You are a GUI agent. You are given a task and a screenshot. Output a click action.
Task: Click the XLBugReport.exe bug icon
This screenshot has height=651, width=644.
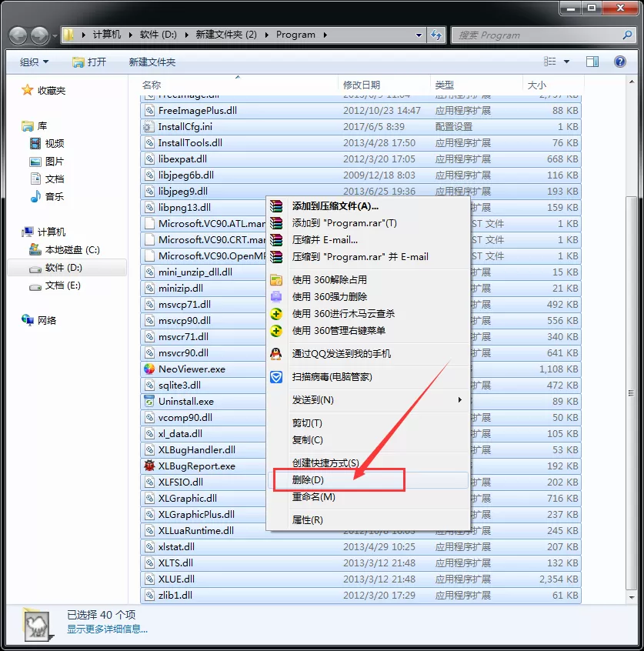tap(149, 466)
